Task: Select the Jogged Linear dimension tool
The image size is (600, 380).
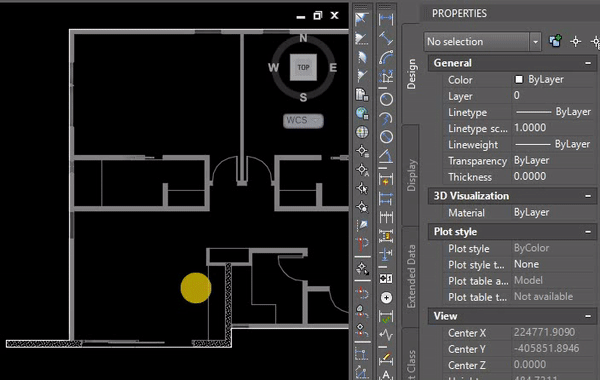Action: click(x=386, y=335)
